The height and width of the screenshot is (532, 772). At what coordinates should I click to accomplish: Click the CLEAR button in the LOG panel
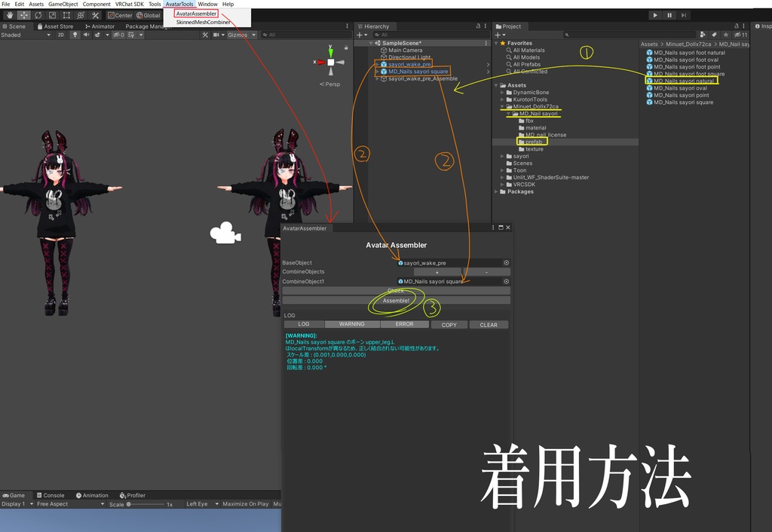coord(490,324)
